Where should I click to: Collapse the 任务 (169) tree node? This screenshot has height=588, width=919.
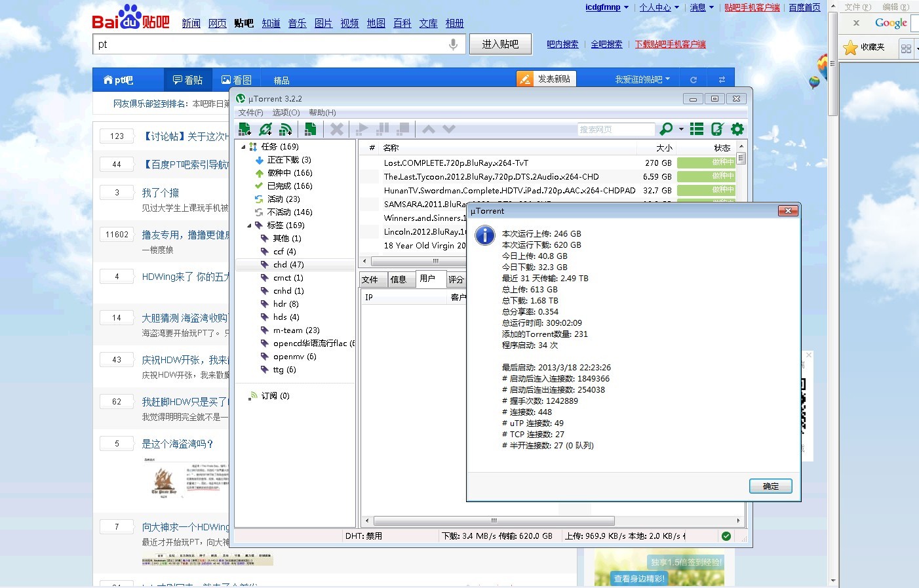click(243, 147)
